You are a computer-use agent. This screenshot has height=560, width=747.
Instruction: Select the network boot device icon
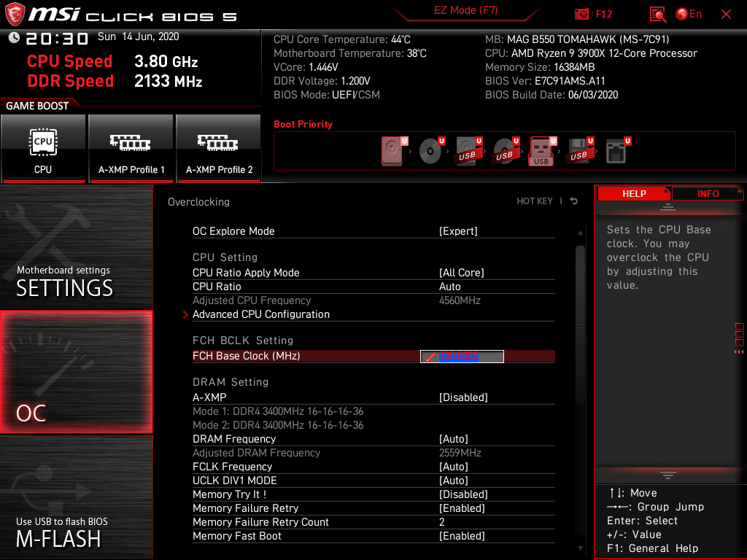(x=617, y=151)
